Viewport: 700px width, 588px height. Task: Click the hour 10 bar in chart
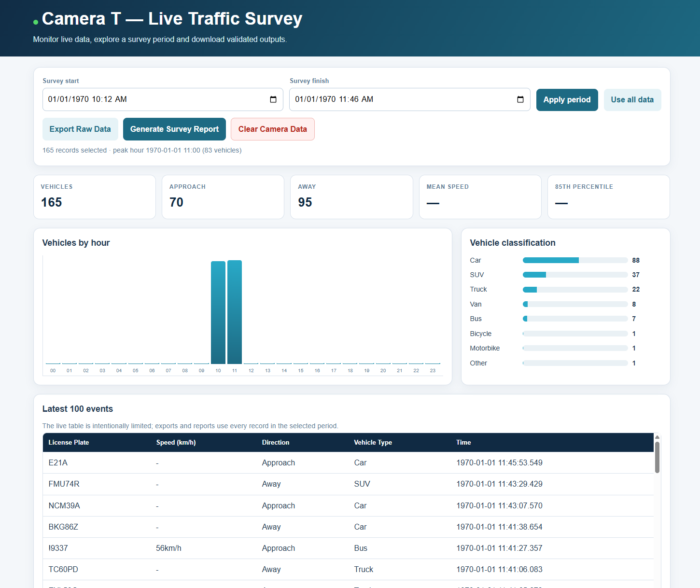tap(218, 312)
